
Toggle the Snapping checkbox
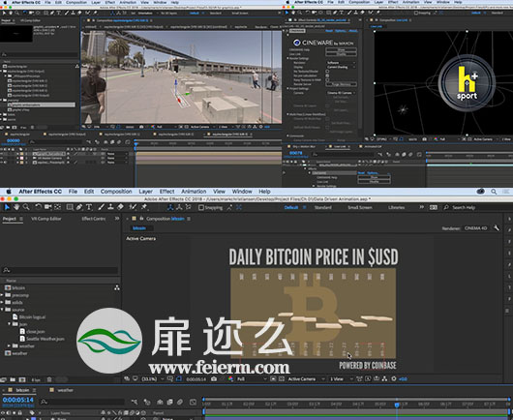point(201,207)
